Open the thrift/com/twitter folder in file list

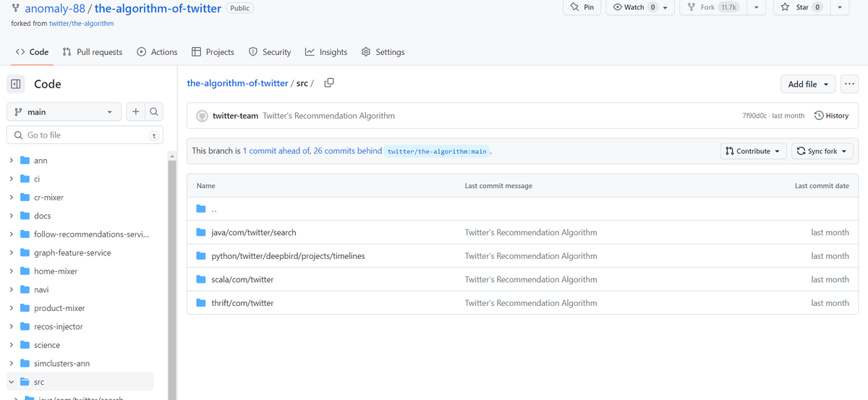tap(242, 303)
